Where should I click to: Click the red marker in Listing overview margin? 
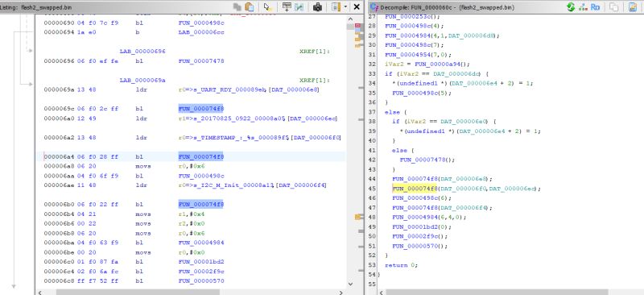pyautogui.click(x=357, y=26)
